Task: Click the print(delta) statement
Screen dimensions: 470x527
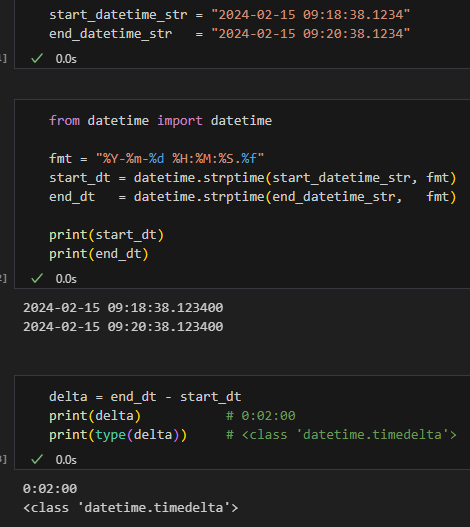Action: (95, 416)
